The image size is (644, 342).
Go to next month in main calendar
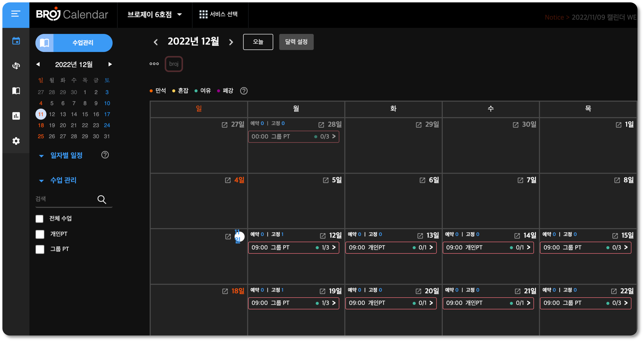coord(231,42)
